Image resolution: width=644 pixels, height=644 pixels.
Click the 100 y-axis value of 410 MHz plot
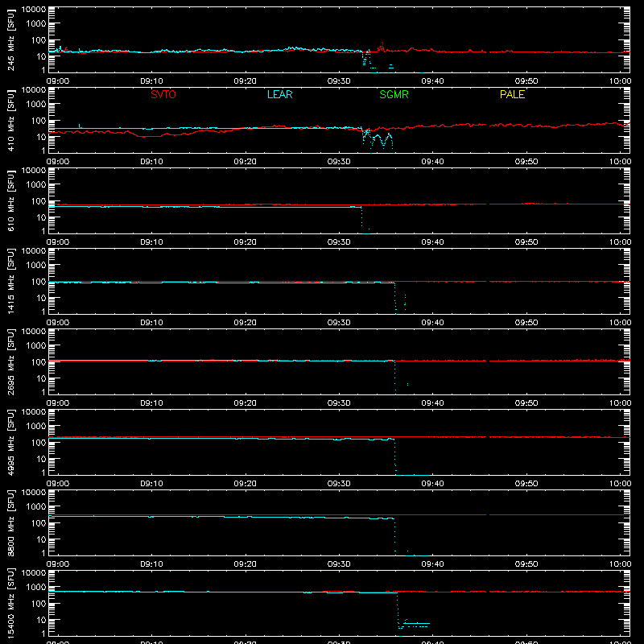pyautogui.click(x=39, y=121)
